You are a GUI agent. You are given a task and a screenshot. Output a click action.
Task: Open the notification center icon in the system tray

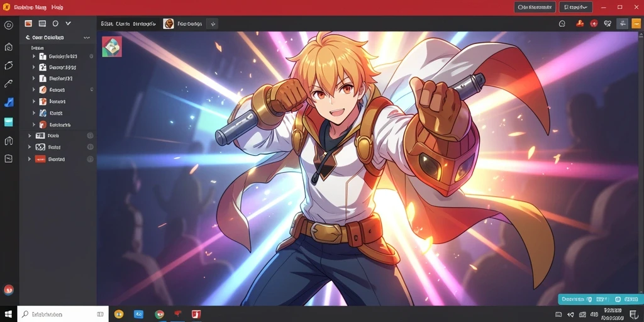(x=633, y=314)
